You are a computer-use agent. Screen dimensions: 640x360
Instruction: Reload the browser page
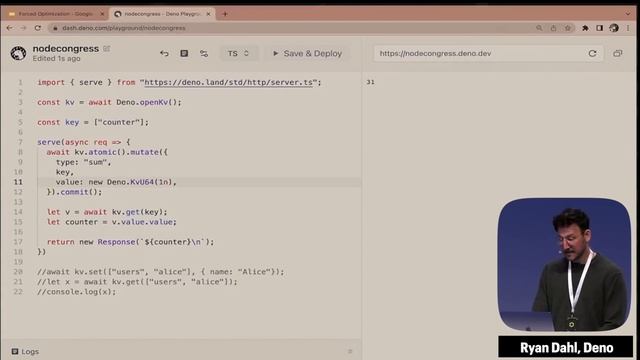tap(38, 28)
